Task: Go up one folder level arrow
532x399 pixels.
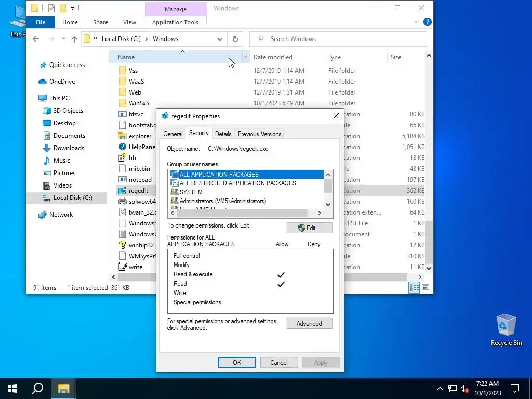Action: point(74,39)
